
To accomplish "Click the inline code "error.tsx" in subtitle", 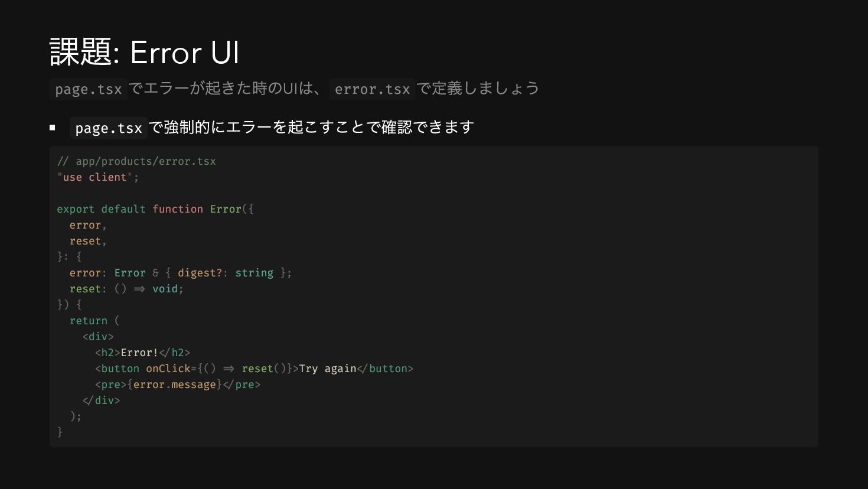I will (x=372, y=89).
